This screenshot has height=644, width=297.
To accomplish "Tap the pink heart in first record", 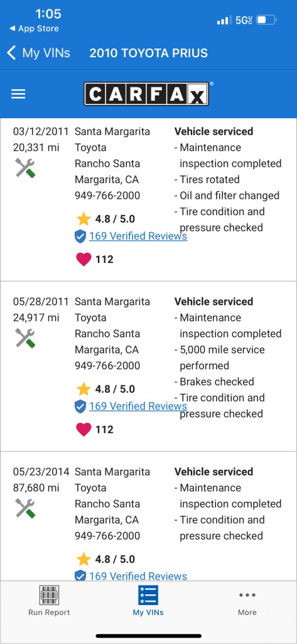I will [84, 259].
